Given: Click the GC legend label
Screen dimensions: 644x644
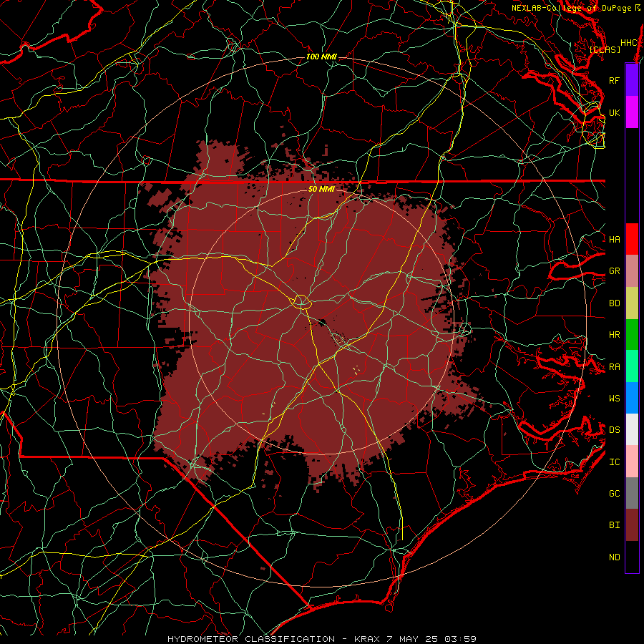Looking at the screenshot, I should (615, 493).
